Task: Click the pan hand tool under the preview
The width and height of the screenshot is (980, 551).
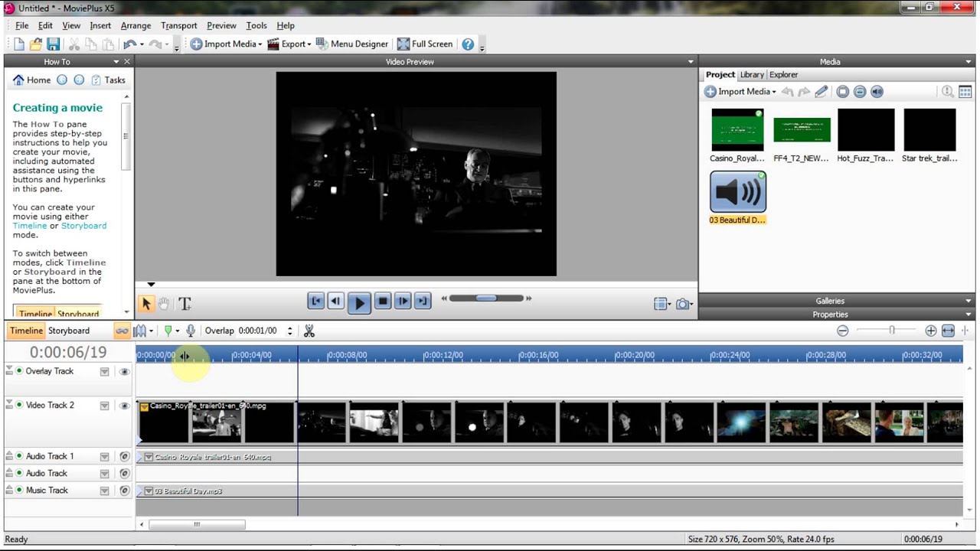Action: 164,304
